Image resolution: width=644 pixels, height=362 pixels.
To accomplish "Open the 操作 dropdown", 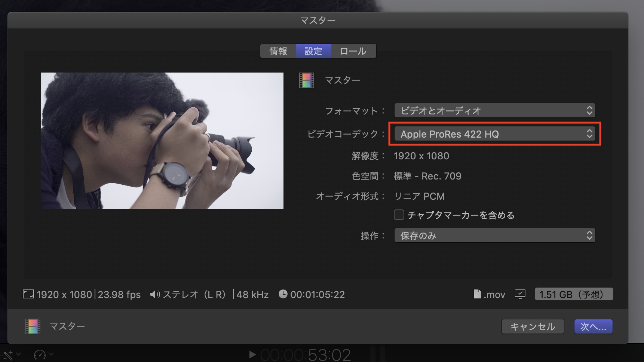I will point(494,236).
